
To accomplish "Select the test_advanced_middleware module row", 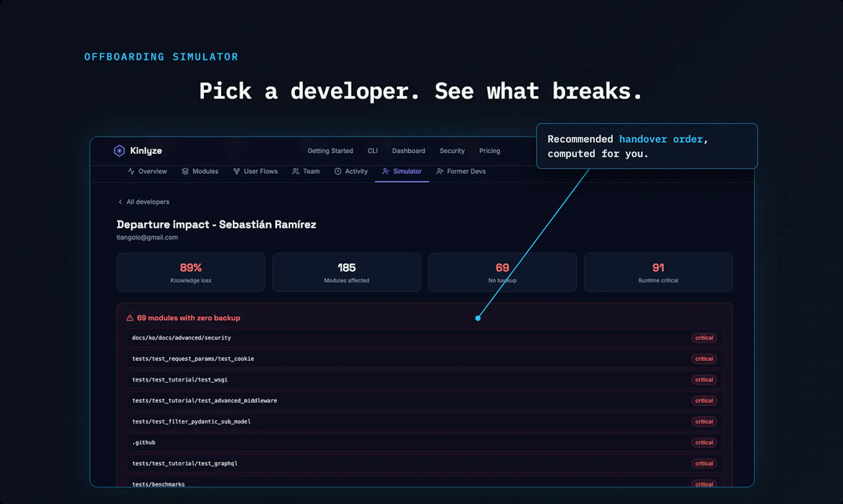I will click(x=424, y=401).
